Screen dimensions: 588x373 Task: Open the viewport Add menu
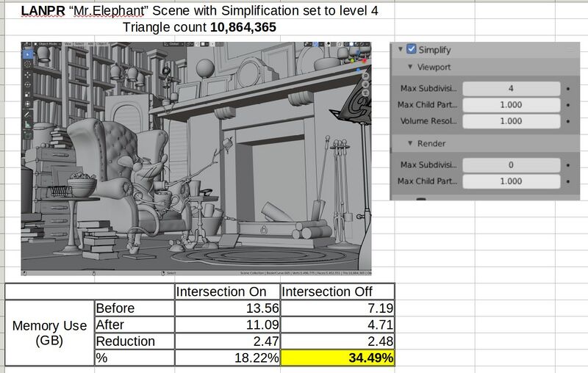point(90,44)
